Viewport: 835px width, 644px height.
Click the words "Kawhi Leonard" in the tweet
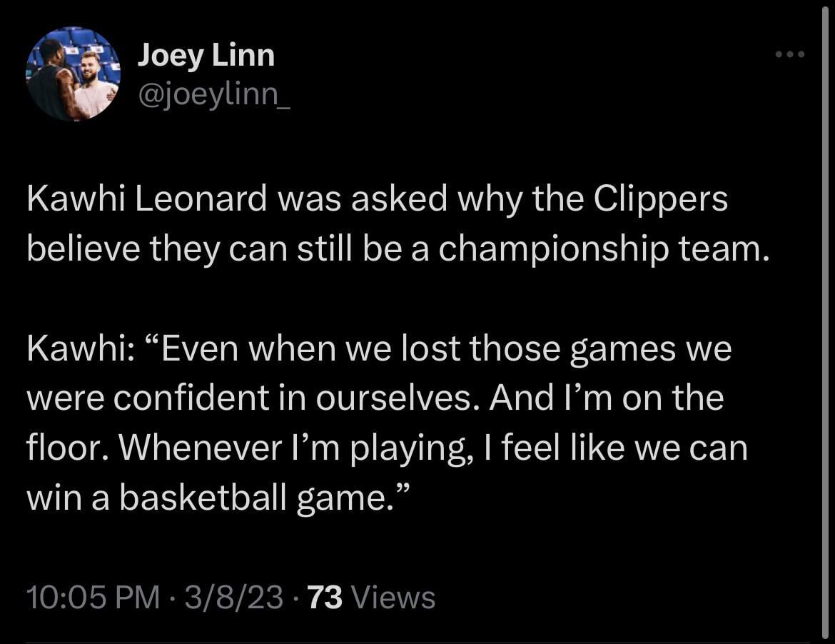(x=148, y=200)
